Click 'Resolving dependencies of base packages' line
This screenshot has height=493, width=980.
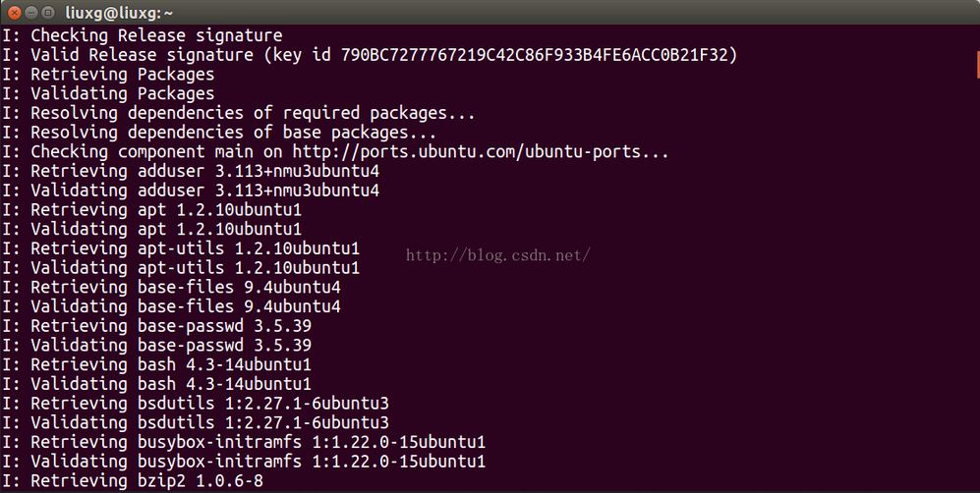(219, 133)
